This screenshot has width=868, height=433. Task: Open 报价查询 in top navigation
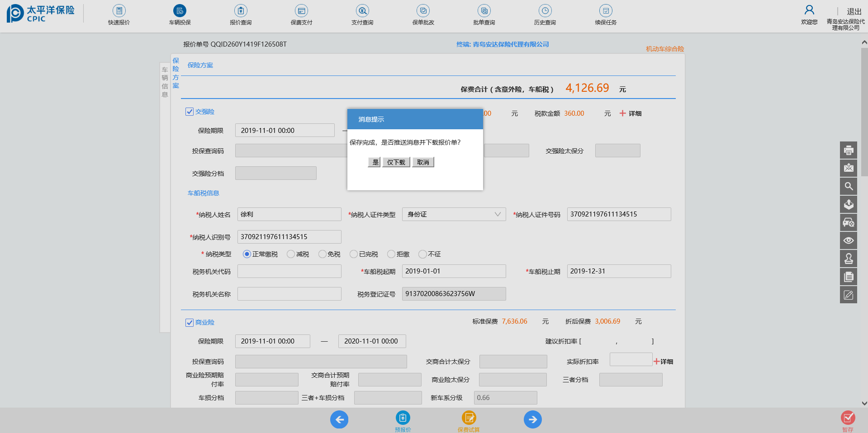[241, 14]
